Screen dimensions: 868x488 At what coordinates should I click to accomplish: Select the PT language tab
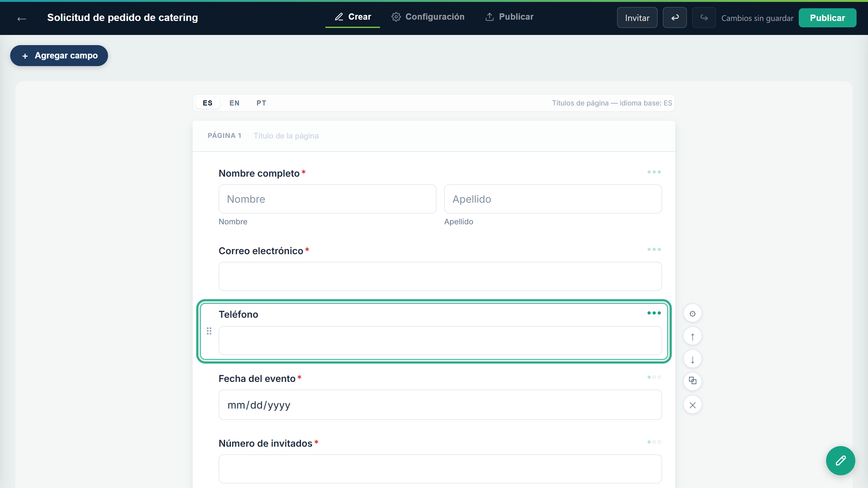click(261, 103)
